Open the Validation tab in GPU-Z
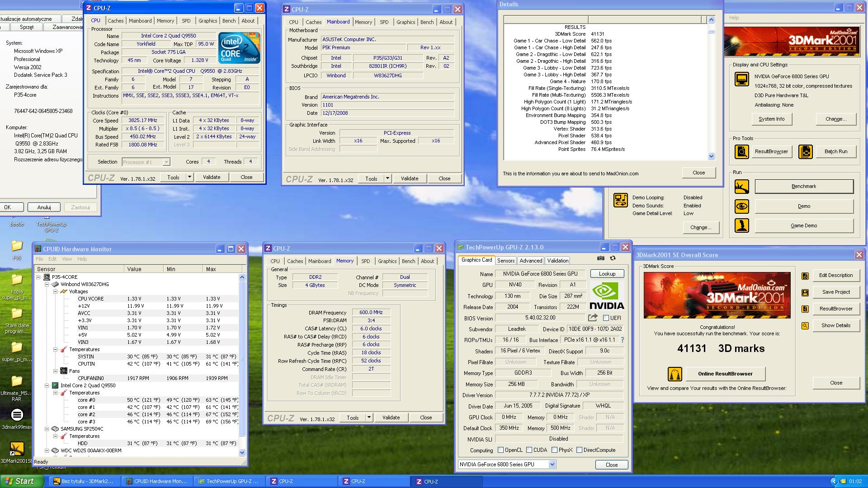The width and height of the screenshot is (868, 488). click(557, 261)
